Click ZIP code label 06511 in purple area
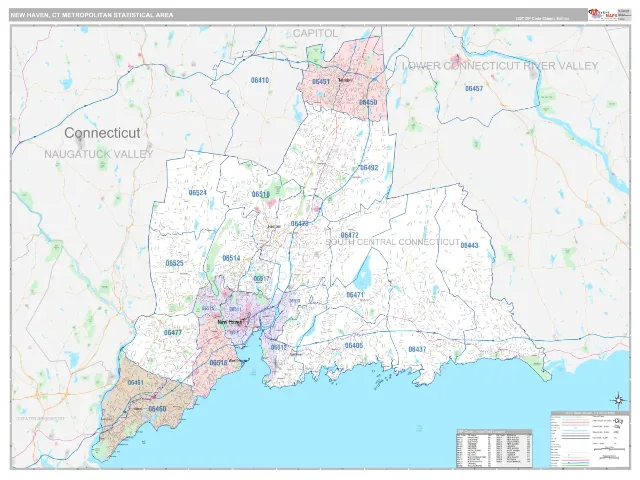Image resolution: width=640 pixels, height=480 pixels. point(236,309)
